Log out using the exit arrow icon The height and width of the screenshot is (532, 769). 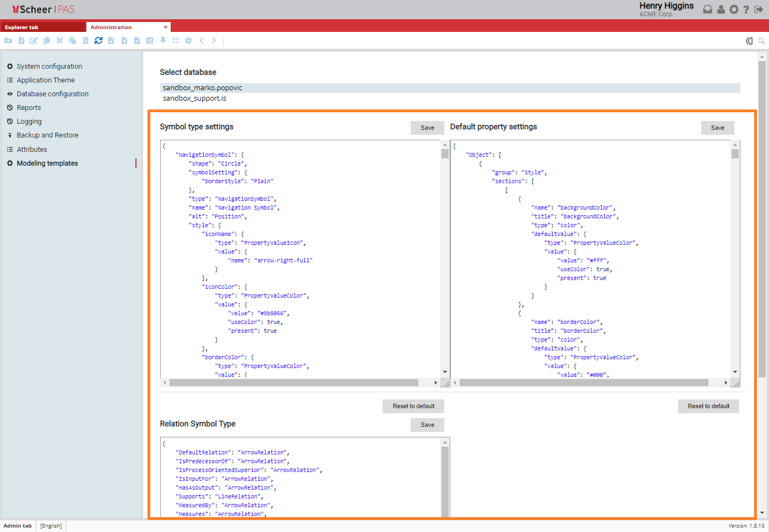[759, 9]
